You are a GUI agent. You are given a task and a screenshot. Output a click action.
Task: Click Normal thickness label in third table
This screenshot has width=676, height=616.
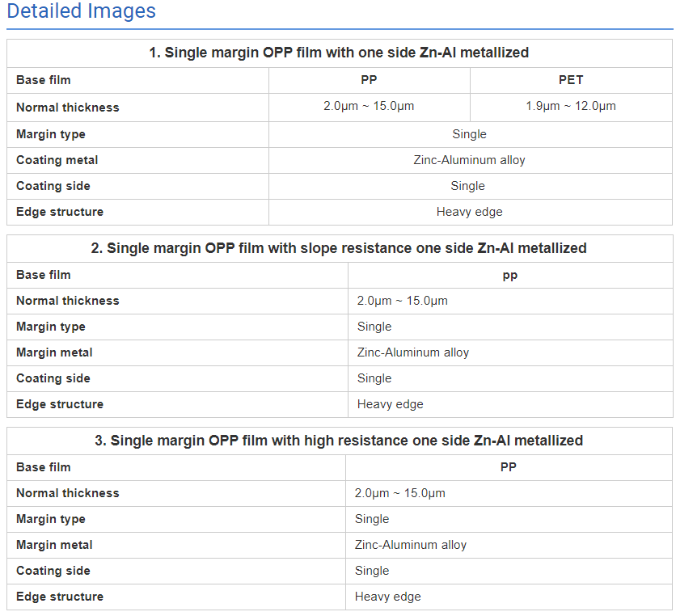(x=67, y=493)
